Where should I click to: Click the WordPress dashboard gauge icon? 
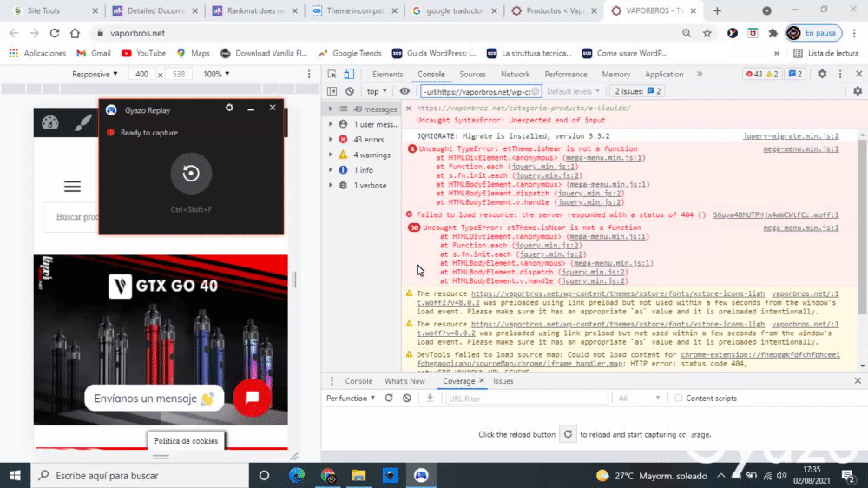coord(50,122)
